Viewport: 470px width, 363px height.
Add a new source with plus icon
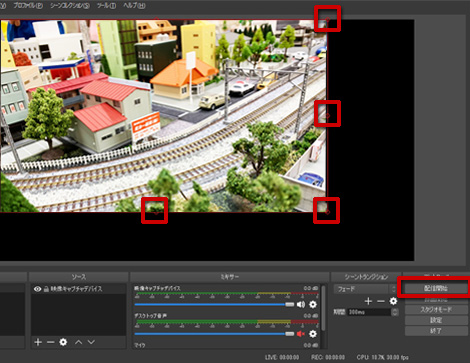pos(38,342)
